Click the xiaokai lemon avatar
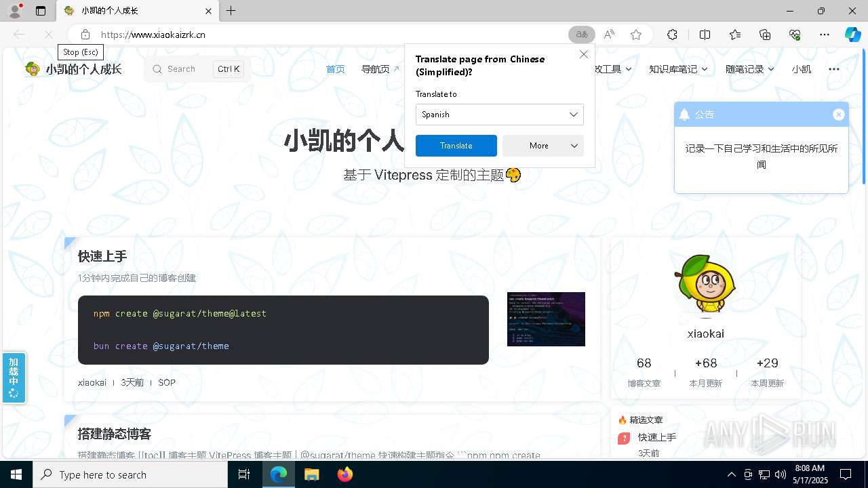This screenshot has height=488, width=868. (706, 285)
